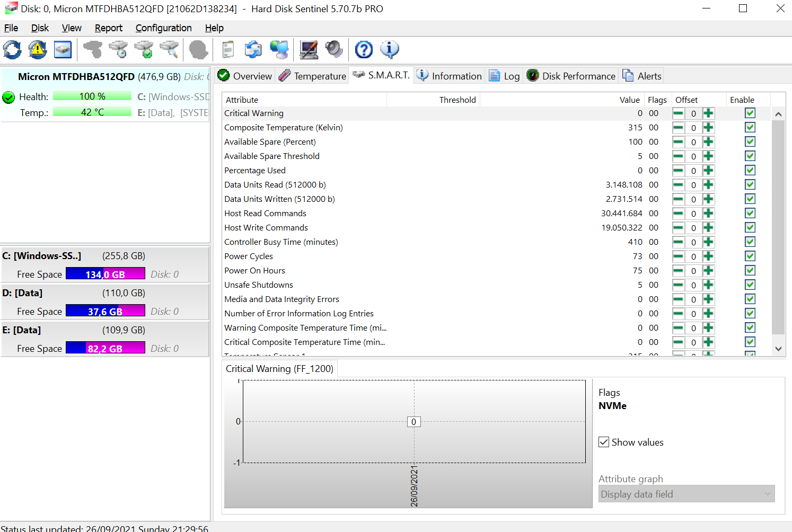Open the Report menu
792x532 pixels.
click(x=109, y=28)
